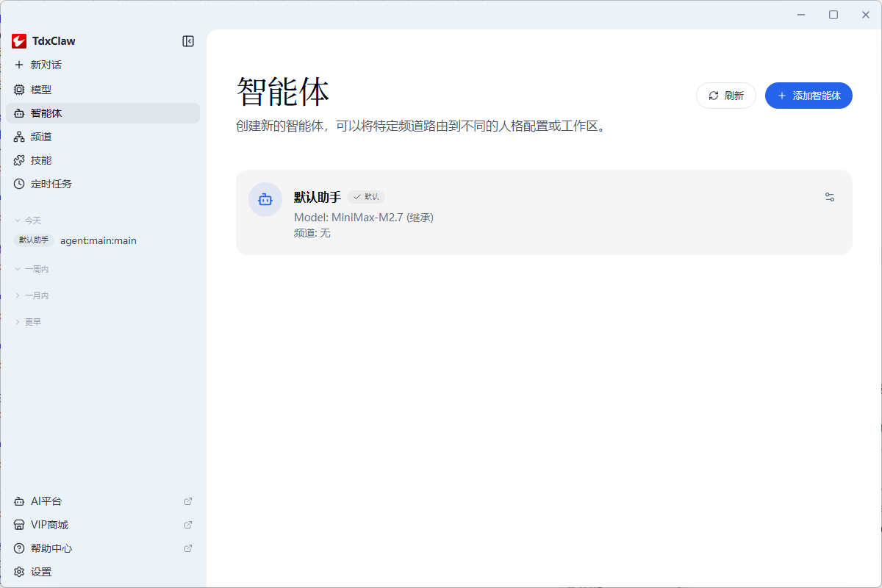Click the chip icon beside 模型
Screen dimensions: 882x588
[x=19, y=90]
